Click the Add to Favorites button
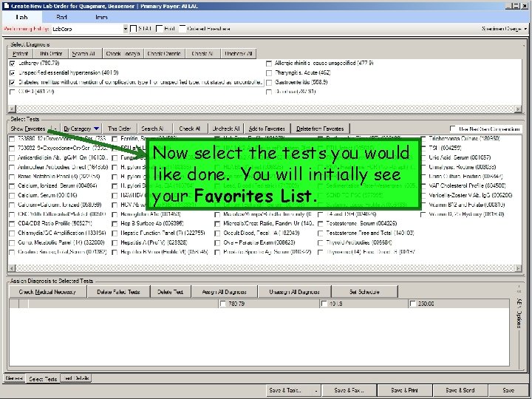 pos(267,129)
